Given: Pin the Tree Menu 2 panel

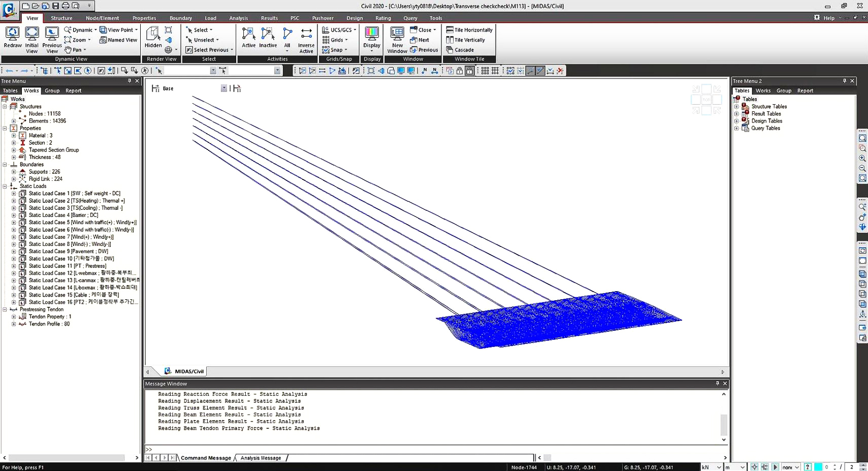Looking at the screenshot, I should click(x=845, y=81).
